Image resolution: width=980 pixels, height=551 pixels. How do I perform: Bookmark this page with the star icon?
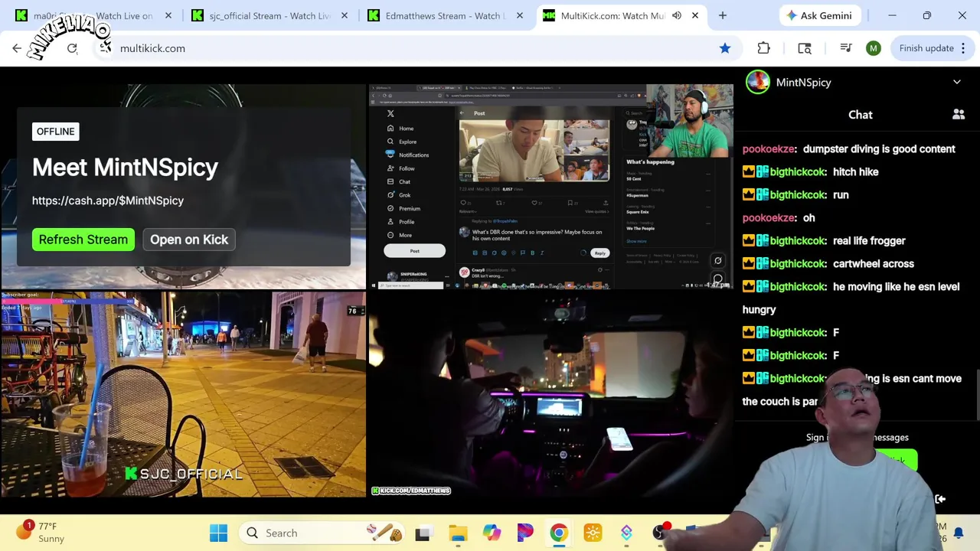coord(725,48)
